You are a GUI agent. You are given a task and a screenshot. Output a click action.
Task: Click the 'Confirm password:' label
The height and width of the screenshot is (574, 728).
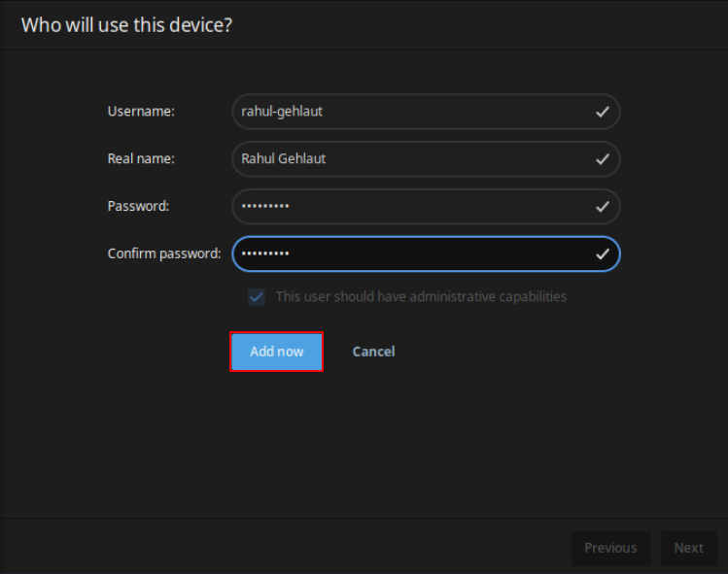[x=164, y=253]
